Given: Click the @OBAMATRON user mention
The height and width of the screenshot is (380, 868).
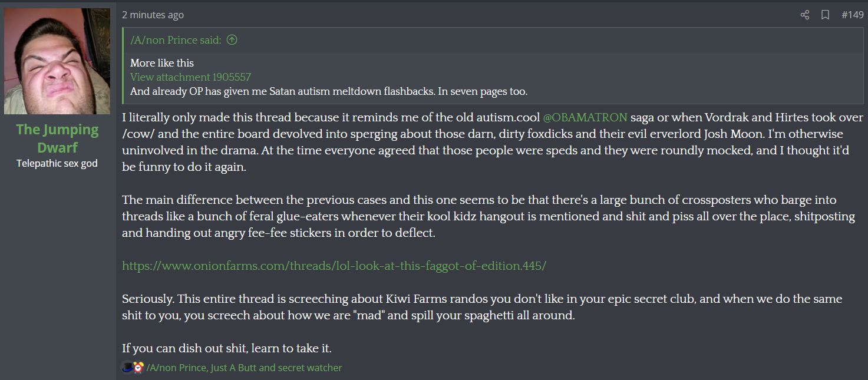Looking at the screenshot, I should pyautogui.click(x=585, y=117).
